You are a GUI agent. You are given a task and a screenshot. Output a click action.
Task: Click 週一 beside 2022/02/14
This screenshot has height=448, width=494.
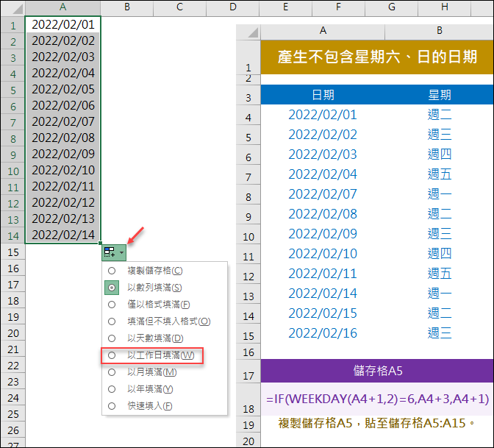439,294
